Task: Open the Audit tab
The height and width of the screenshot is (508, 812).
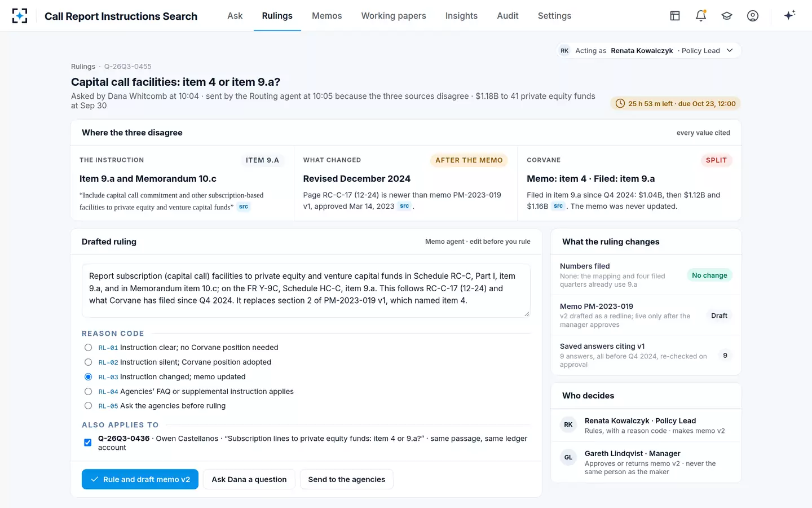Action: pyautogui.click(x=507, y=16)
